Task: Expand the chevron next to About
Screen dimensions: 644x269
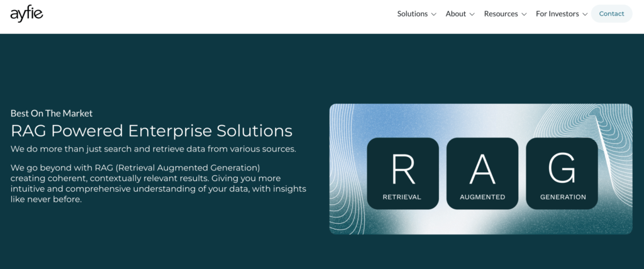Action: (472, 14)
